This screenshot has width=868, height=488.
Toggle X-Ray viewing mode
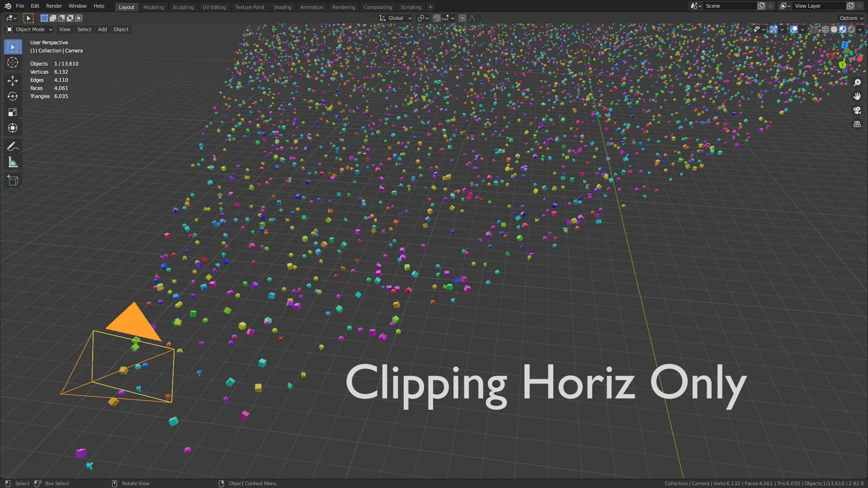pyautogui.click(x=814, y=29)
